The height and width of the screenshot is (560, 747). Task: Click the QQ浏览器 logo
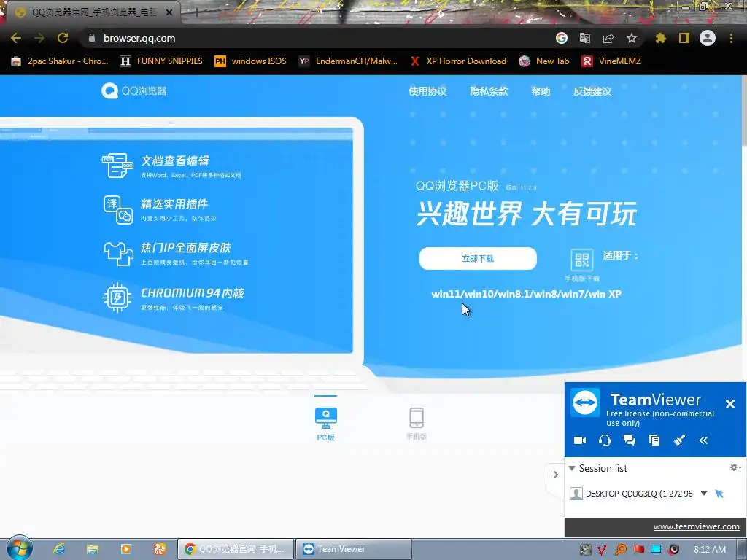pos(134,90)
